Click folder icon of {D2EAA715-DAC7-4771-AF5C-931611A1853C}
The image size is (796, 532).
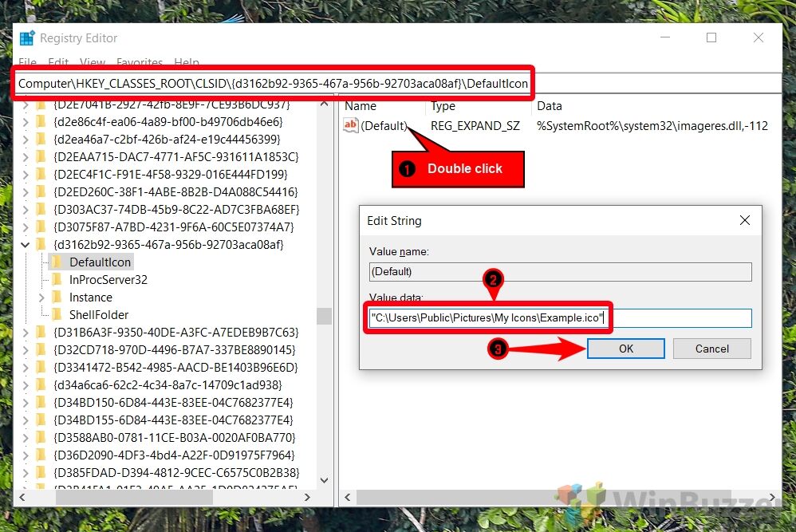point(41,157)
